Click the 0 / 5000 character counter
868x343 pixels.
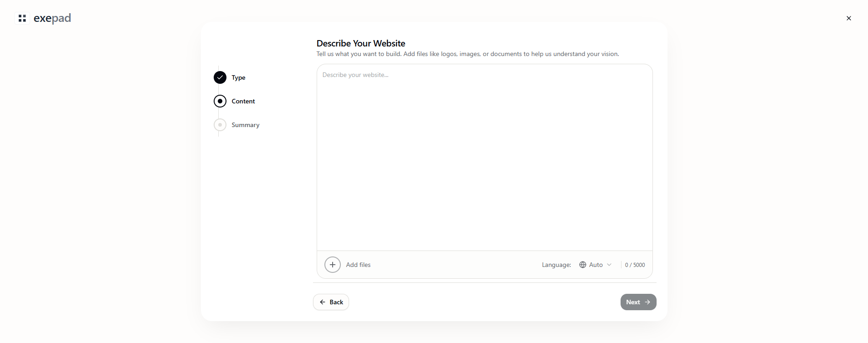coord(635,265)
